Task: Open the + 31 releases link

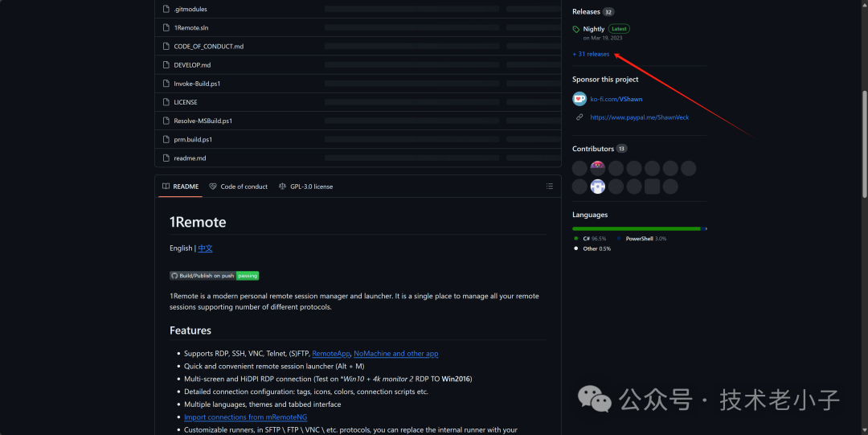Action: click(x=591, y=54)
